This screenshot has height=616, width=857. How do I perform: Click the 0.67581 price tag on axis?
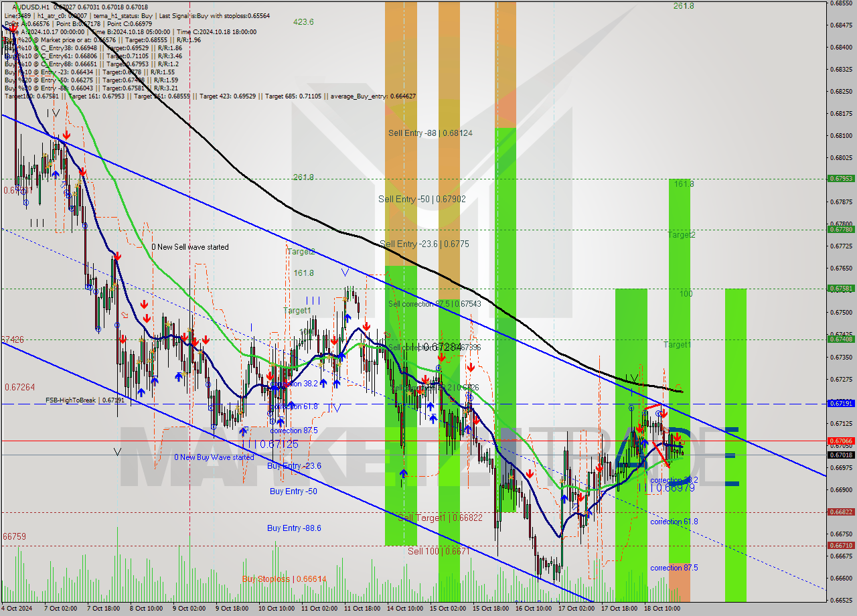click(841, 289)
